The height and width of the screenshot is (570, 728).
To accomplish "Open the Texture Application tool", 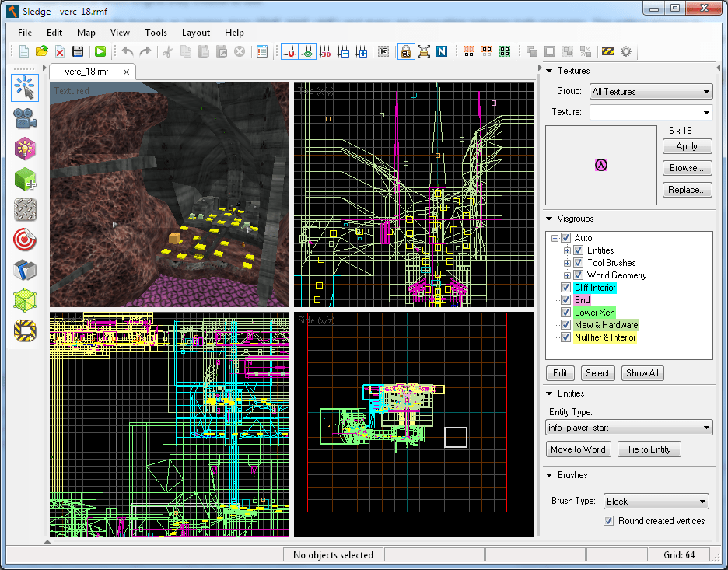I will (26, 209).
